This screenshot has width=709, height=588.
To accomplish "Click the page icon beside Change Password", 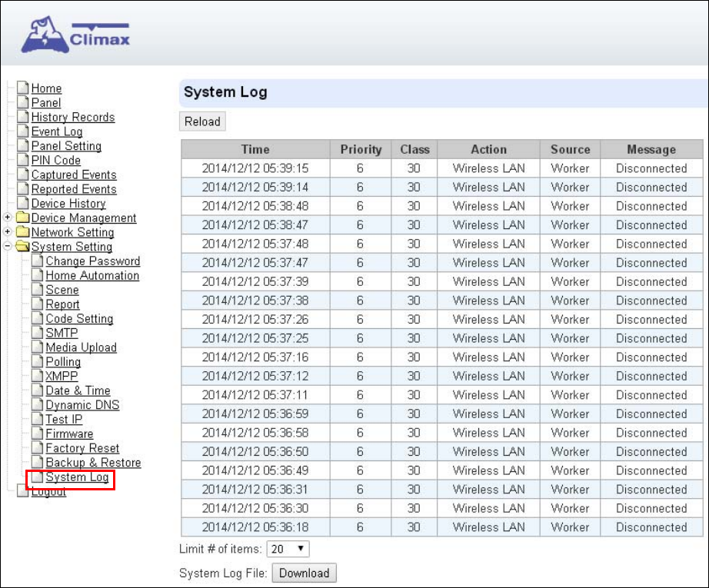I will (x=38, y=261).
